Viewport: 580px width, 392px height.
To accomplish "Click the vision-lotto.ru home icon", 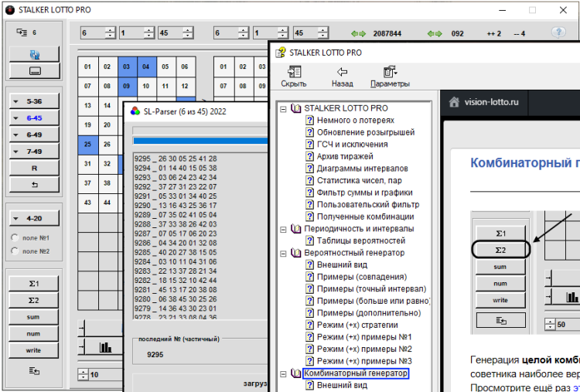I will click(x=455, y=102).
